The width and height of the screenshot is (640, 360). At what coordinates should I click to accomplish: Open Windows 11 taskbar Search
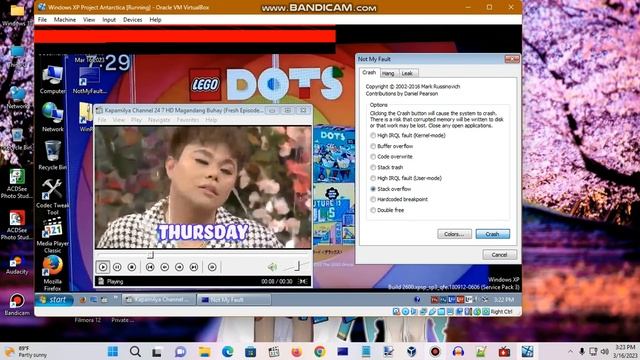pos(136,351)
